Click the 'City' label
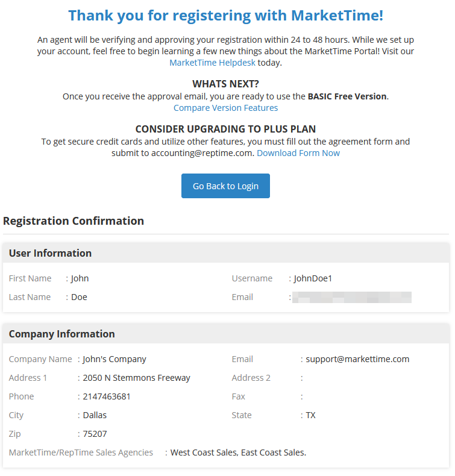The height and width of the screenshot is (476, 455). coord(16,415)
